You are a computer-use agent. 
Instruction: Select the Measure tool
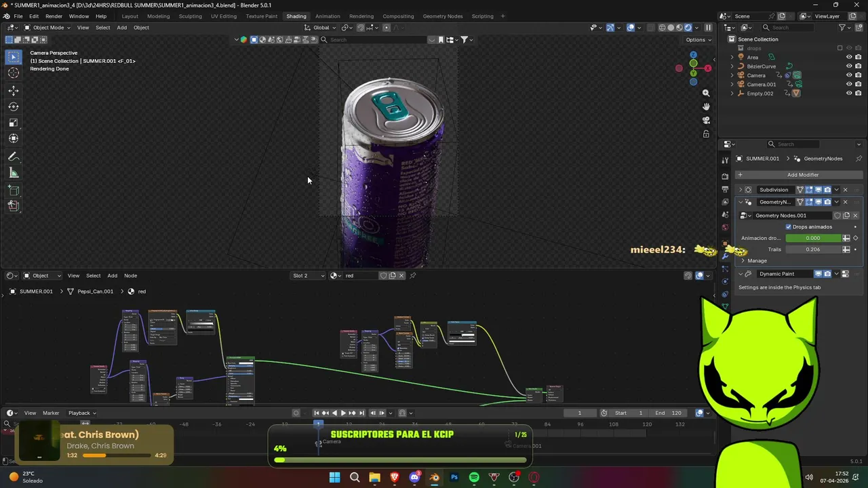(14, 174)
